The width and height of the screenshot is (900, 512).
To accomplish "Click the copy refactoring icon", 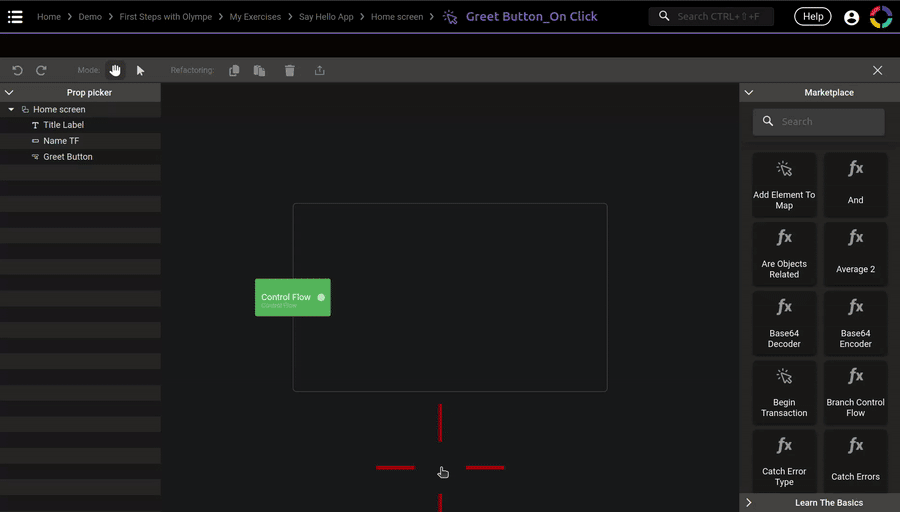I will click(234, 71).
